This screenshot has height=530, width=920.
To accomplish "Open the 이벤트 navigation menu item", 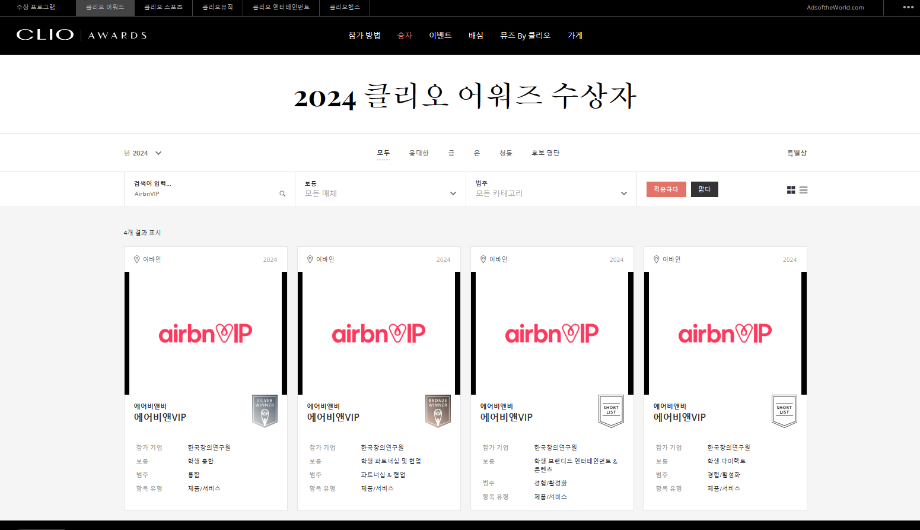I will 440,35.
